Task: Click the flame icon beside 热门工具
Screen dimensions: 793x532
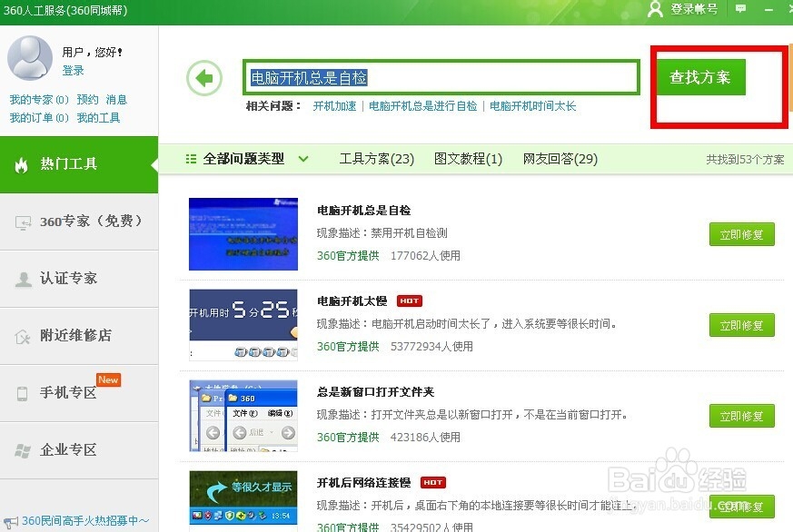Action: click(x=21, y=164)
